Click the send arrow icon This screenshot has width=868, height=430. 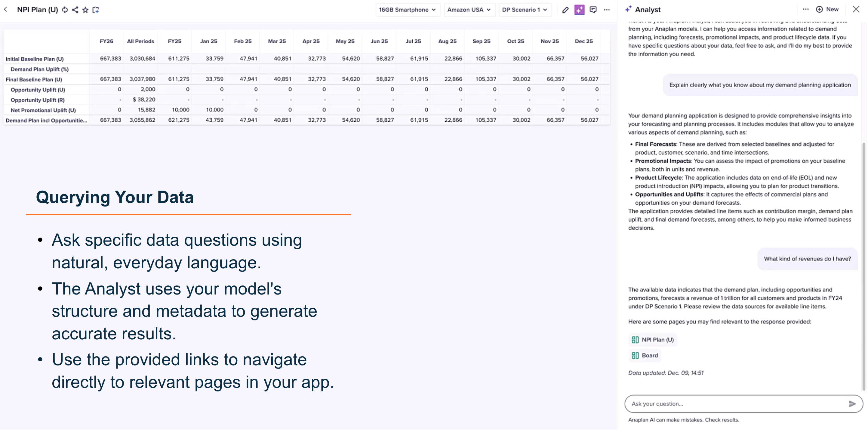852,404
